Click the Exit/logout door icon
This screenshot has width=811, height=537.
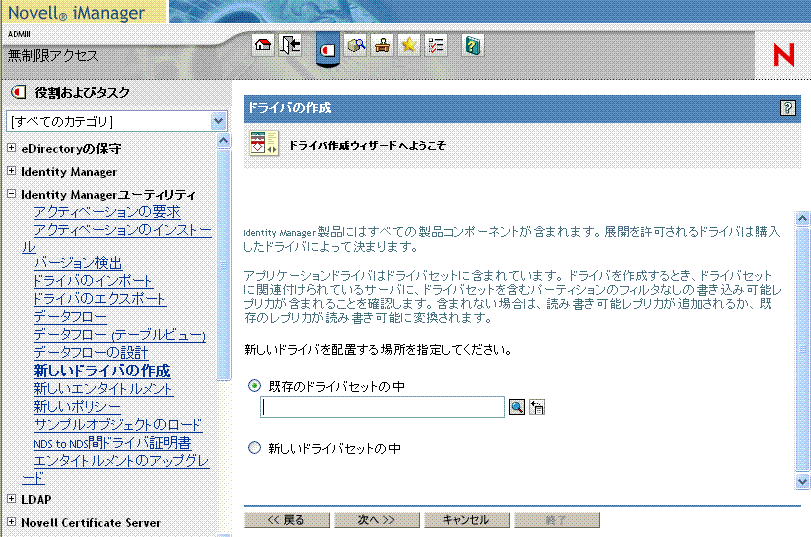pos(290,46)
